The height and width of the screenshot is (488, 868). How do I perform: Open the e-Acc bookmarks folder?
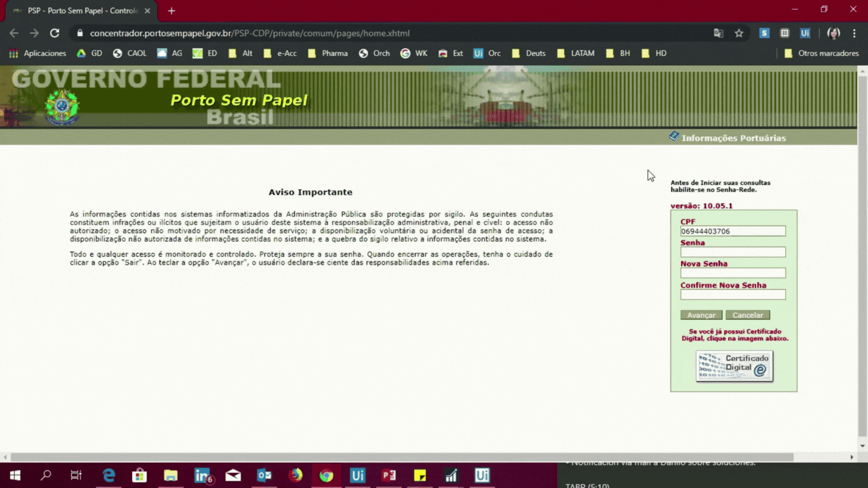click(x=280, y=53)
